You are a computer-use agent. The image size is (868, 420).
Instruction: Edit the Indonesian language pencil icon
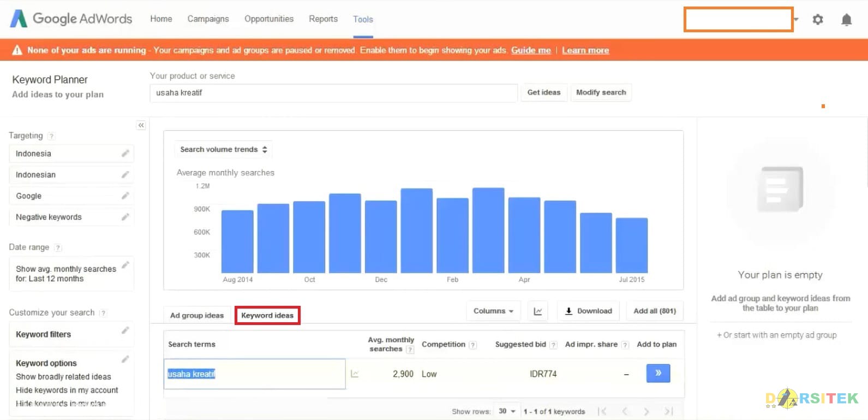point(125,175)
